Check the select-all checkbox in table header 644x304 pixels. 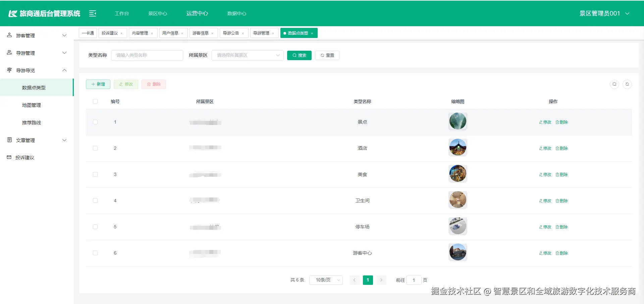click(95, 101)
